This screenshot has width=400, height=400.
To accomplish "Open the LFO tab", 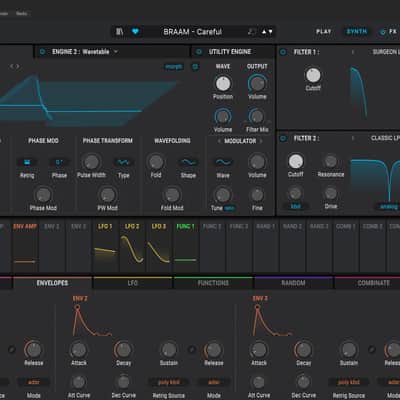I will pos(133,283).
